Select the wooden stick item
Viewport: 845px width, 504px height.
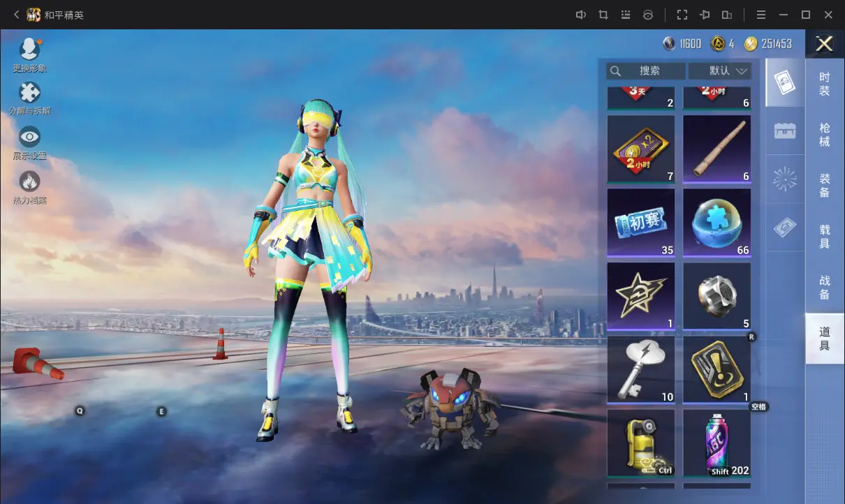click(717, 149)
